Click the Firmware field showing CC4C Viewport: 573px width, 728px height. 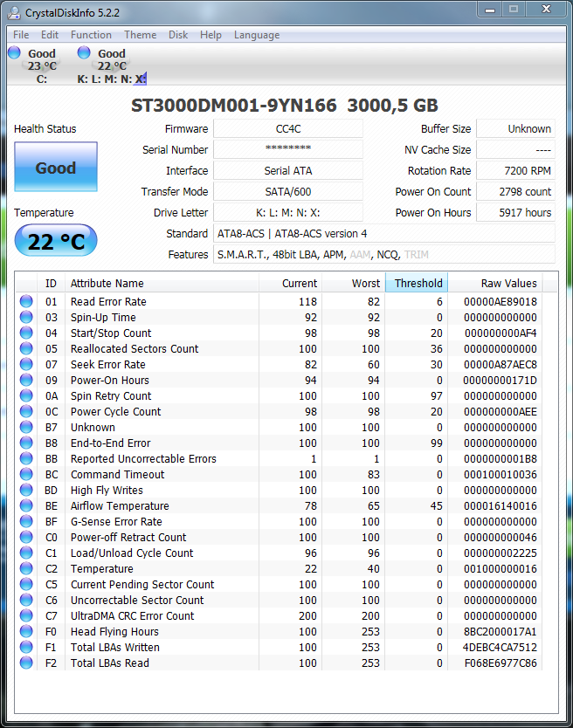click(x=288, y=129)
